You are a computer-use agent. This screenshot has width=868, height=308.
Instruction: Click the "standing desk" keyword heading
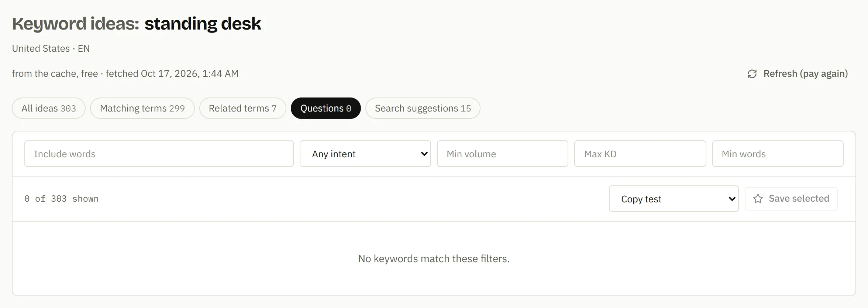pos(203,24)
